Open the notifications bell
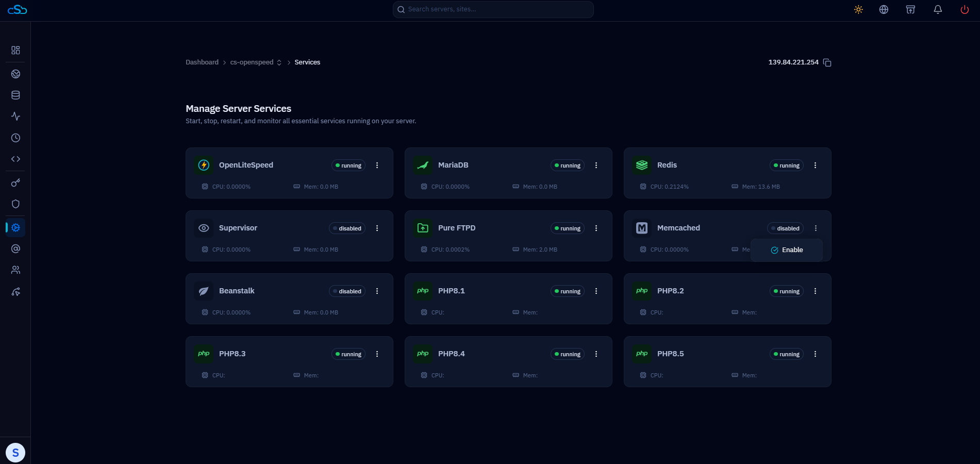Screen dimensions: 980x464 point(938,9)
